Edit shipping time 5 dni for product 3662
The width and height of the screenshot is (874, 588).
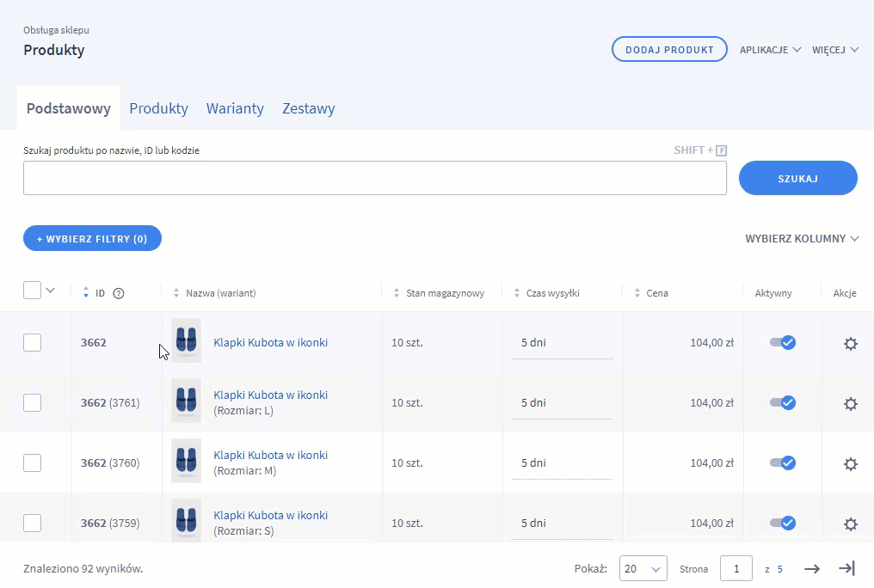[x=563, y=344]
